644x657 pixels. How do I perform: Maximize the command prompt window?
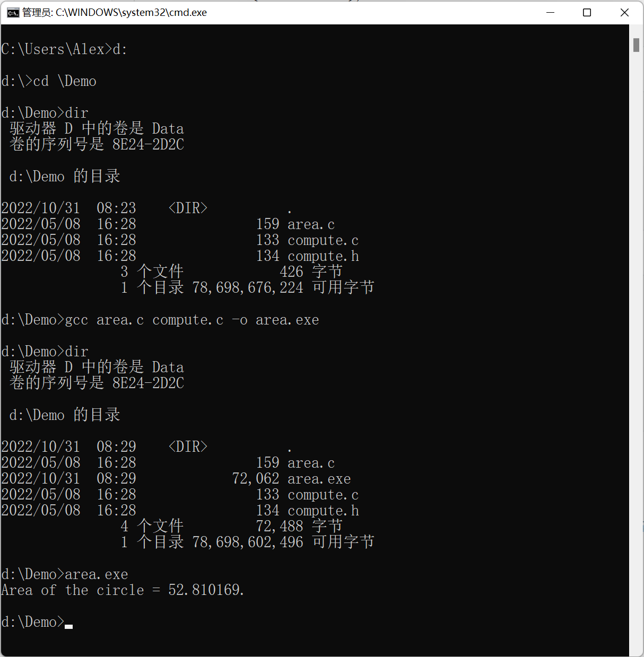tap(587, 13)
